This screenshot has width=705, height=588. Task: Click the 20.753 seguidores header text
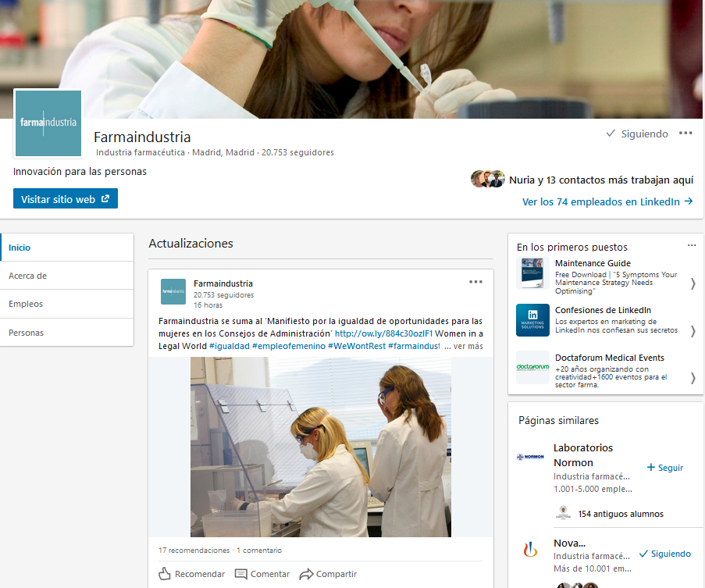[x=297, y=152]
